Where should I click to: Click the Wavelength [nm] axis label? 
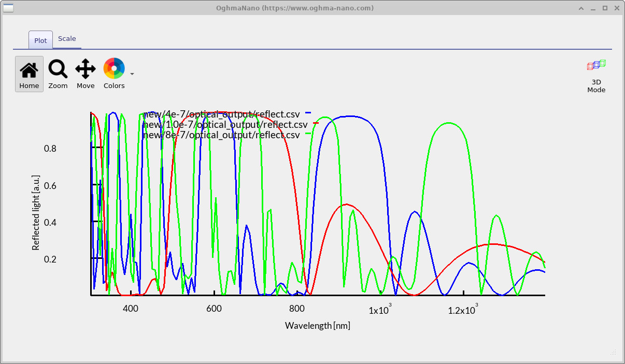(x=317, y=325)
